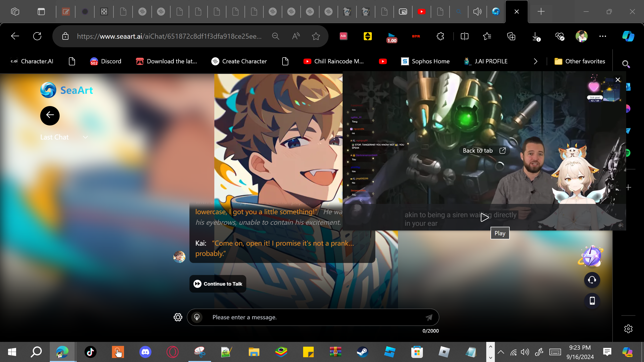Open taskbar Search
The height and width of the screenshot is (362, 644).
pos(36,352)
